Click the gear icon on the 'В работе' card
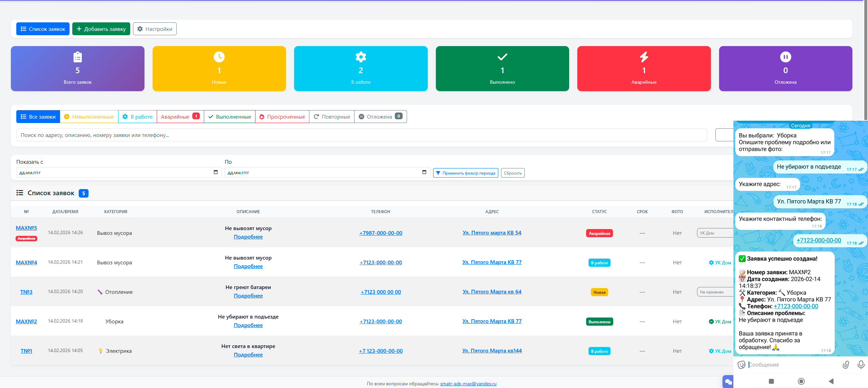Image resolution: width=868 pixels, height=388 pixels. 361,57
